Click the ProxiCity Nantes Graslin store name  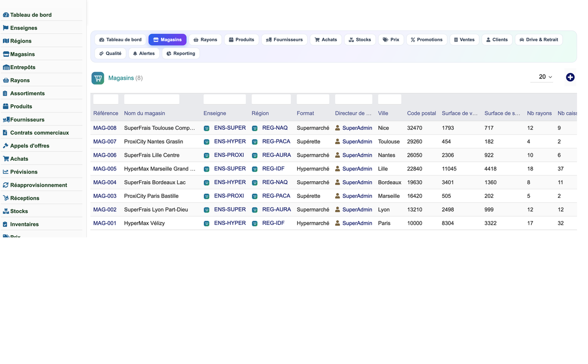tap(153, 142)
